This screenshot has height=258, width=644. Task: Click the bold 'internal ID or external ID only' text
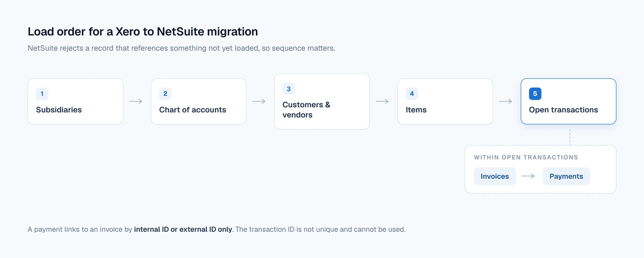(183, 229)
